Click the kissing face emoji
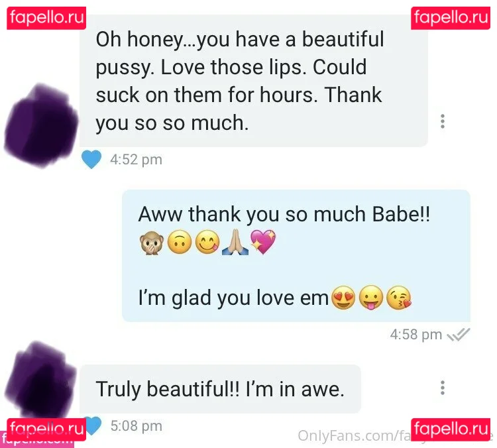 tap(399, 298)
